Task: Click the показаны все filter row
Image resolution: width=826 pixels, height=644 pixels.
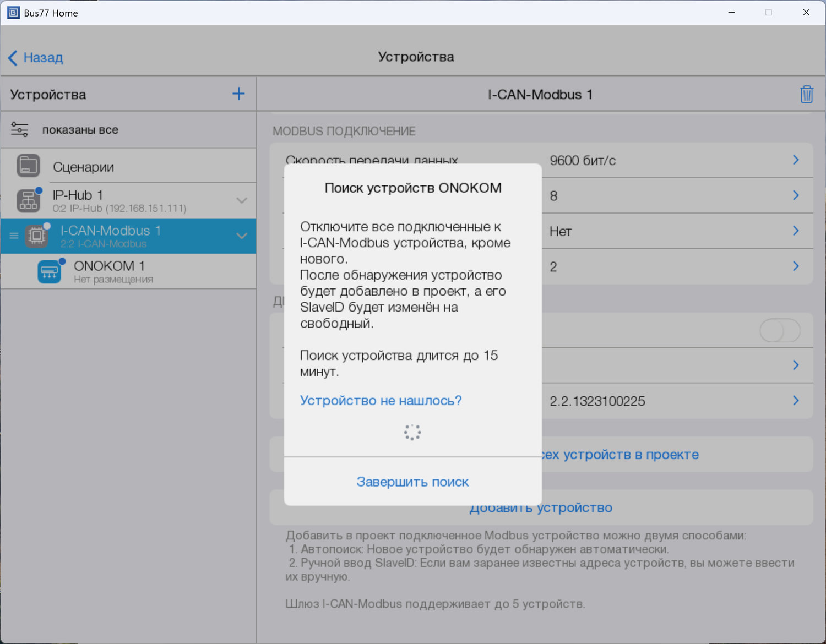Action: [x=80, y=130]
